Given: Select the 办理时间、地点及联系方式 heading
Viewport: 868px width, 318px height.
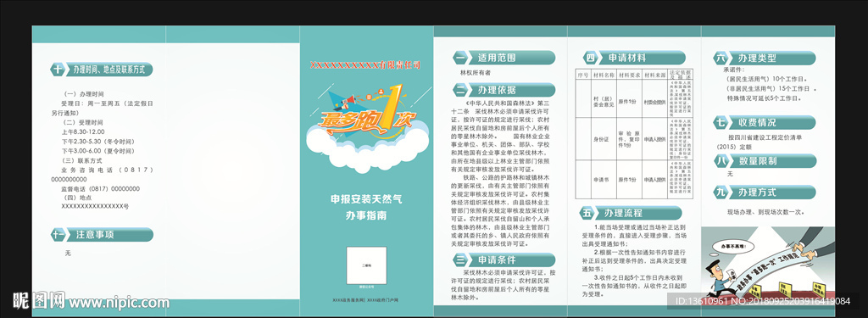Looking at the screenshot, I should 102,70.
